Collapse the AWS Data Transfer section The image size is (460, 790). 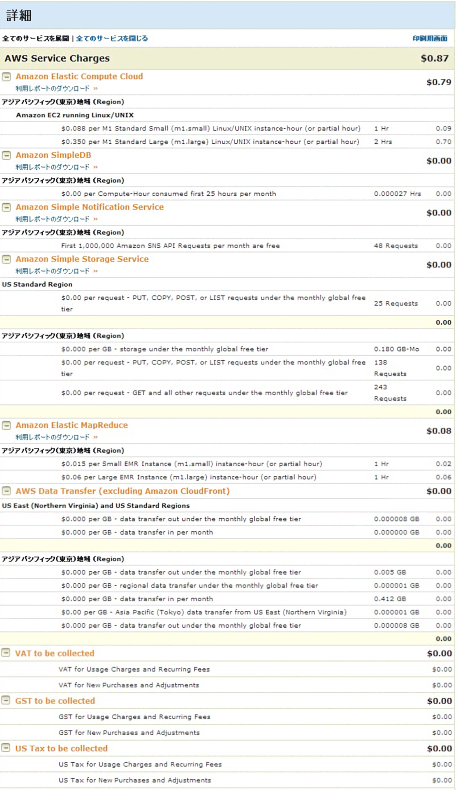tap(7, 491)
